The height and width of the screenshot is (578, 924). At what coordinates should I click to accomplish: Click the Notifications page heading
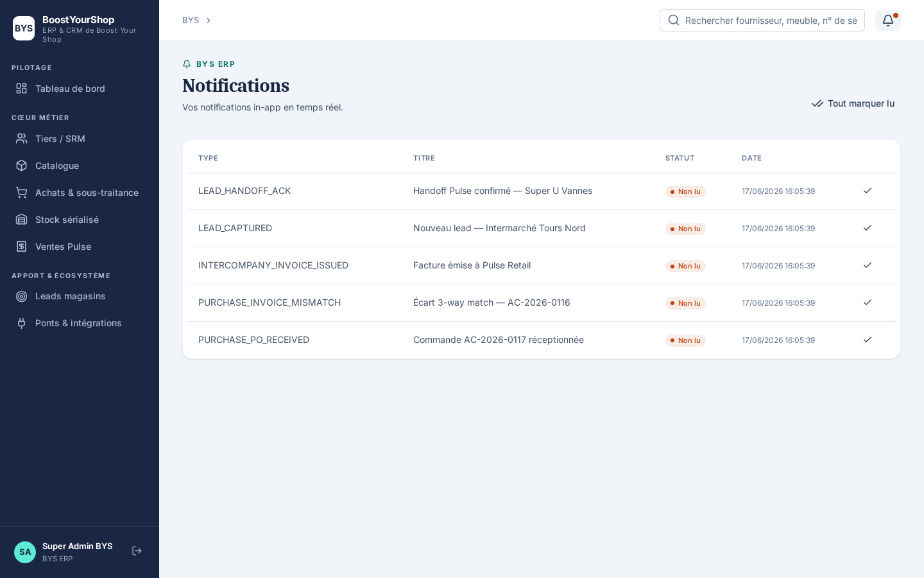(x=235, y=85)
